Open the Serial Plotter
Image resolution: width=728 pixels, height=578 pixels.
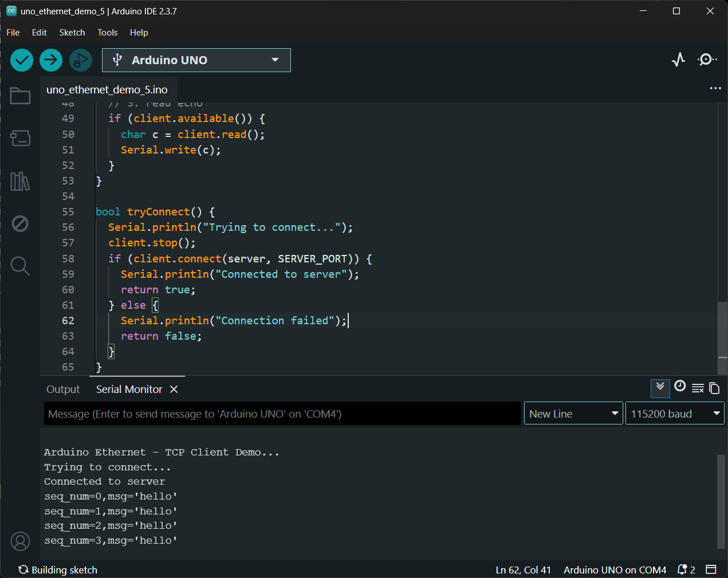(x=678, y=60)
